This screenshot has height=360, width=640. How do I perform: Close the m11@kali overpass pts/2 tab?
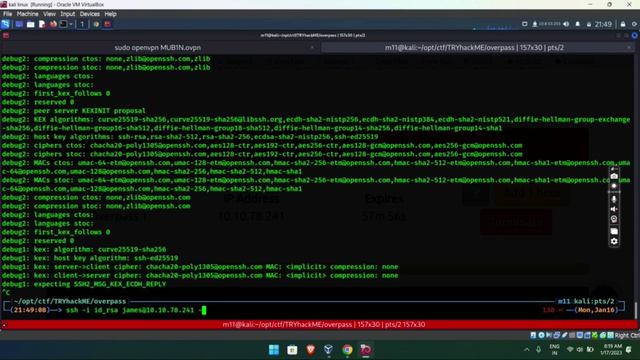click(x=629, y=48)
